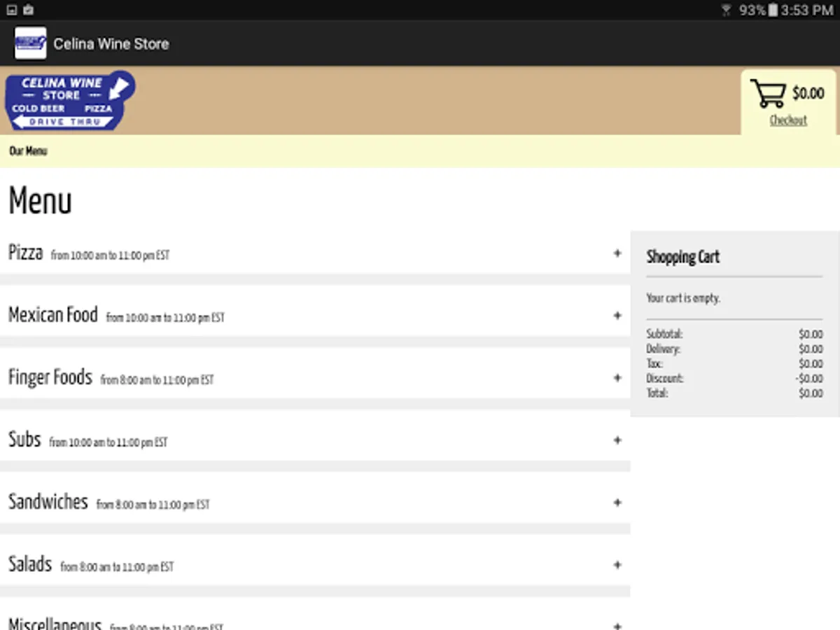Expand Mexican Food with plus icon

click(617, 316)
